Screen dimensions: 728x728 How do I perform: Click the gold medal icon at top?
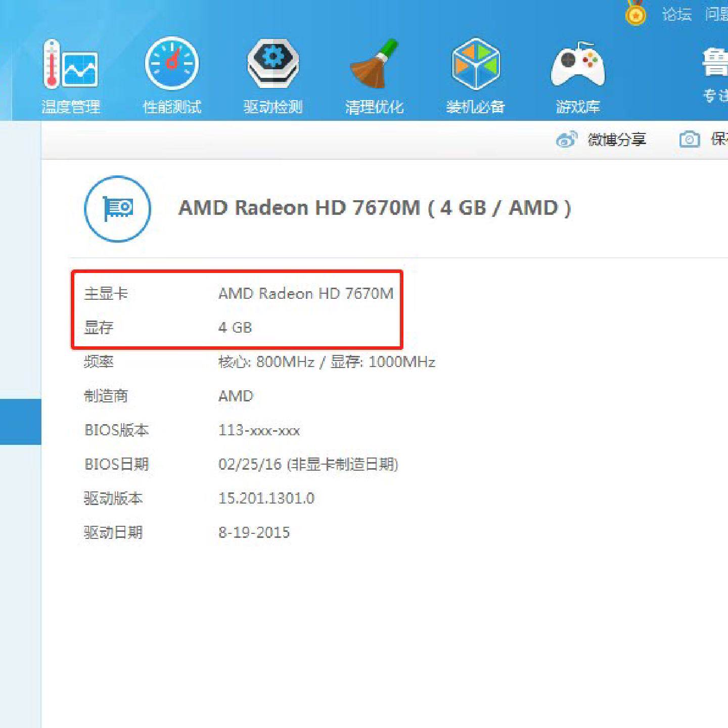point(635,13)
